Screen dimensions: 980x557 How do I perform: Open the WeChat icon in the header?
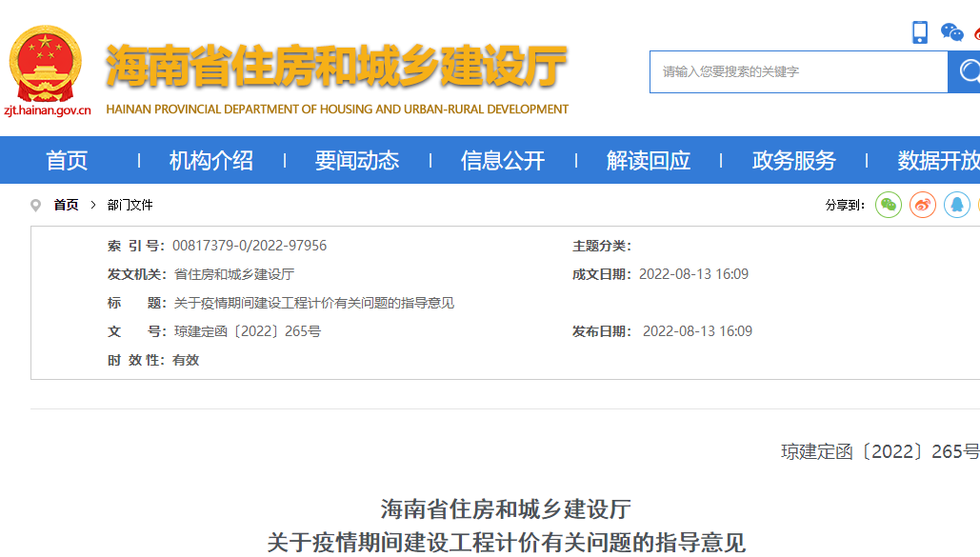[x=951, y=32]
